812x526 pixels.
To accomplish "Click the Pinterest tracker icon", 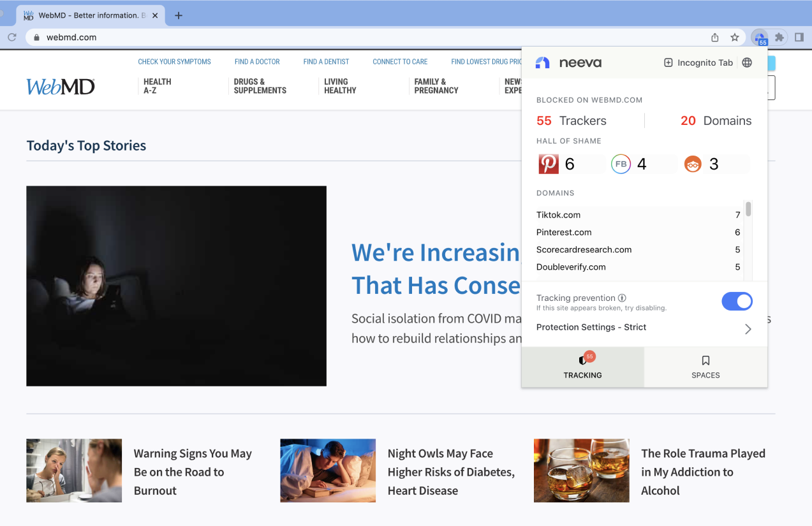I will coord(549,164).
